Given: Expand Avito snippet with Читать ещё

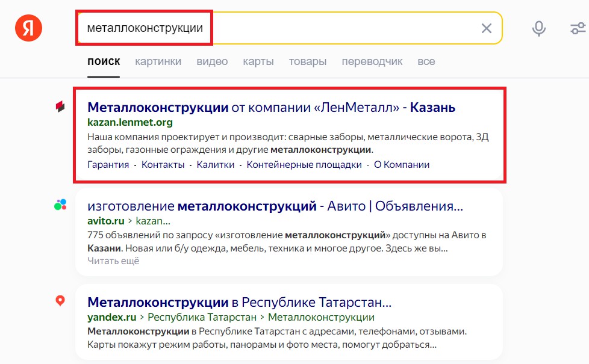Looking at the screenshot, I should click(x=113, y=261).
